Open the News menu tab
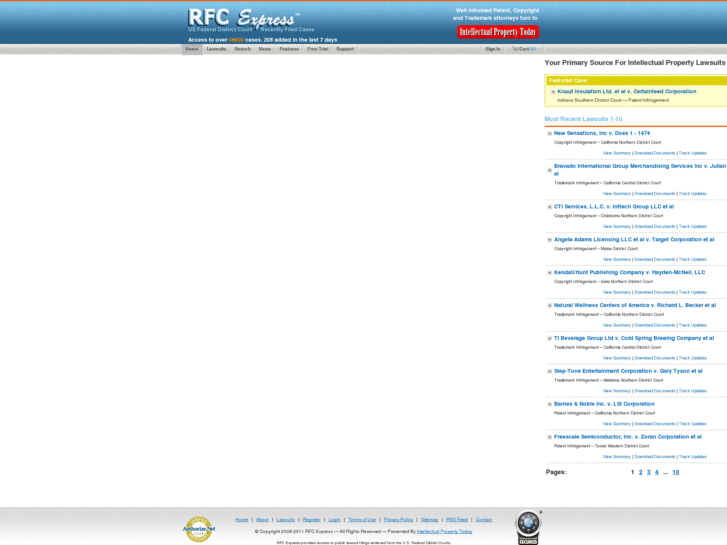727x545 pixels. (x=265, y=49)
